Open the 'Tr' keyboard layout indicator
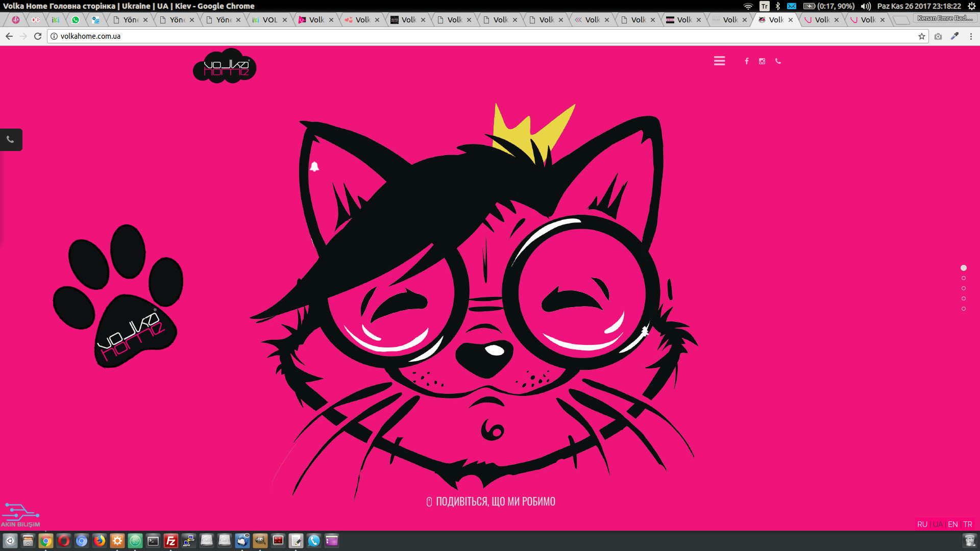Viewport: 980px width, 551px height. 764,6
